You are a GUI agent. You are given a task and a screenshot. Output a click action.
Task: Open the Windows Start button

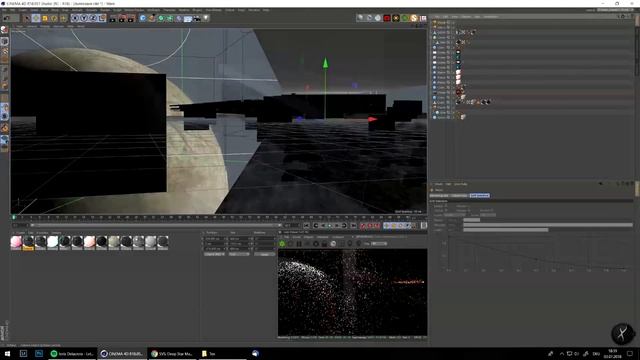[7, 353]
